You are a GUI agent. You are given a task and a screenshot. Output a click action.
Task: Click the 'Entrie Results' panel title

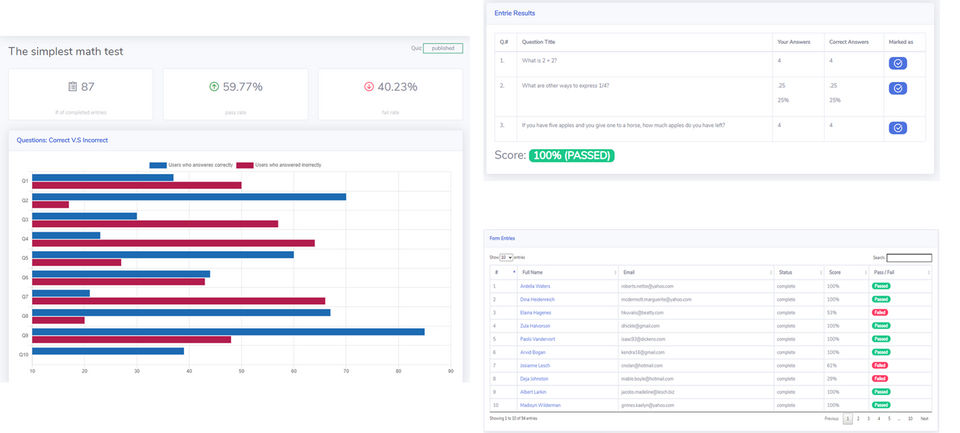click(x=515, y=13)
